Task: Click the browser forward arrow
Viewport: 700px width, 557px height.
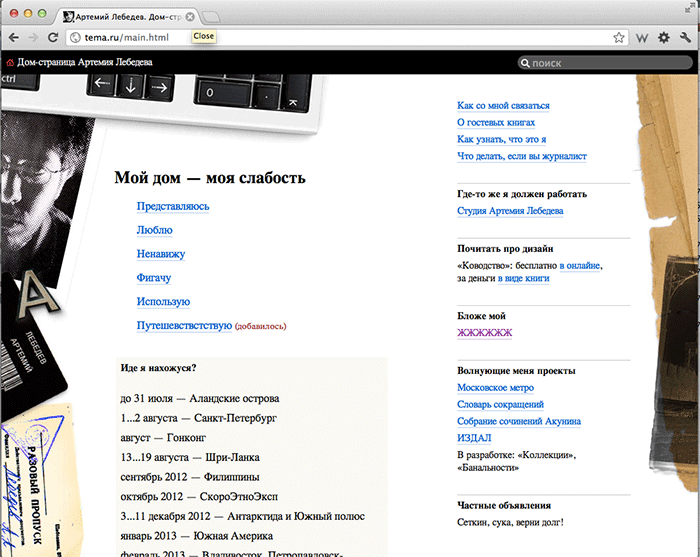Action: pos(34,38)
